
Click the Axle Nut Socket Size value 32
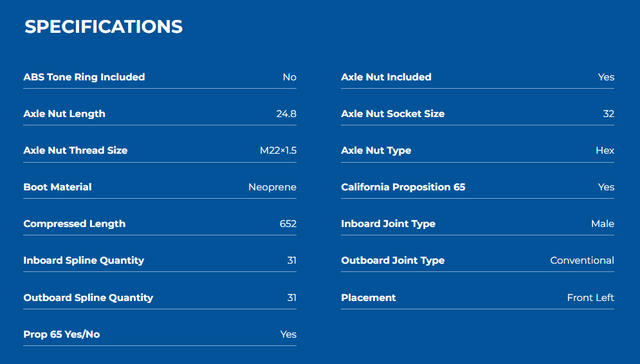click(608, 114)
